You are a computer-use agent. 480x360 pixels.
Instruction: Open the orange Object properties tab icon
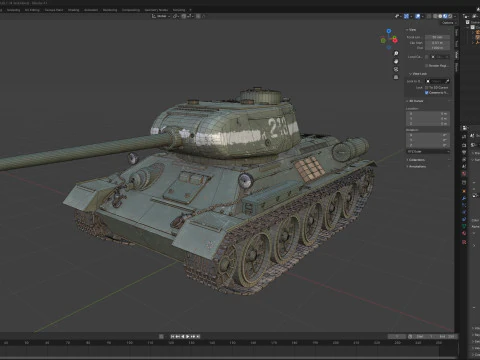click(x=464, y=191)
